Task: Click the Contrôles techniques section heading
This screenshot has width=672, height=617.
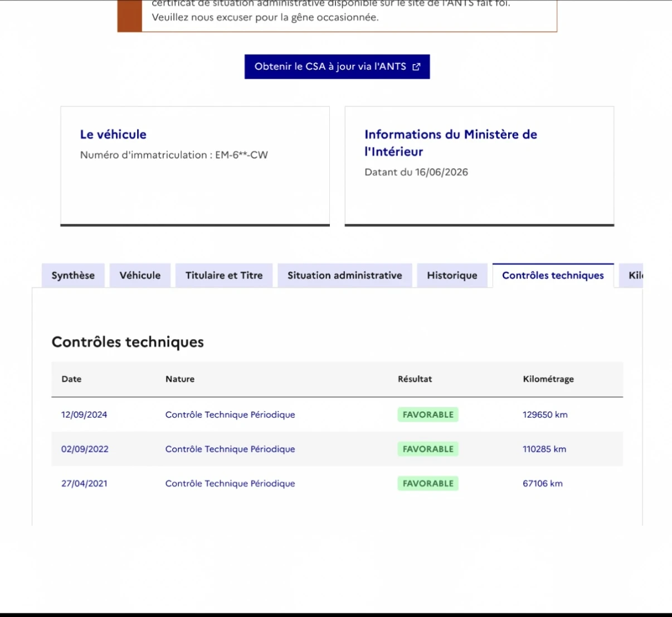Action: [x=128, y=342]
